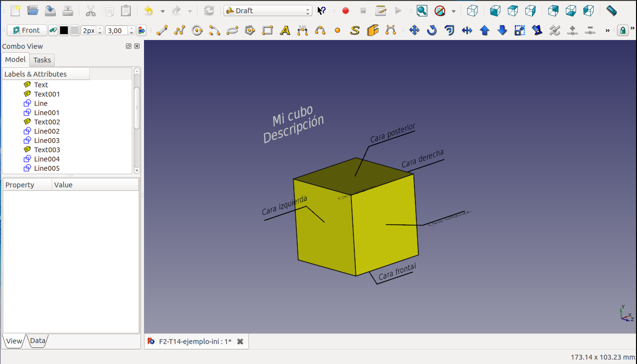Select the Draft Circle tool
Screen dimensions: 637x364
(197, 31)
